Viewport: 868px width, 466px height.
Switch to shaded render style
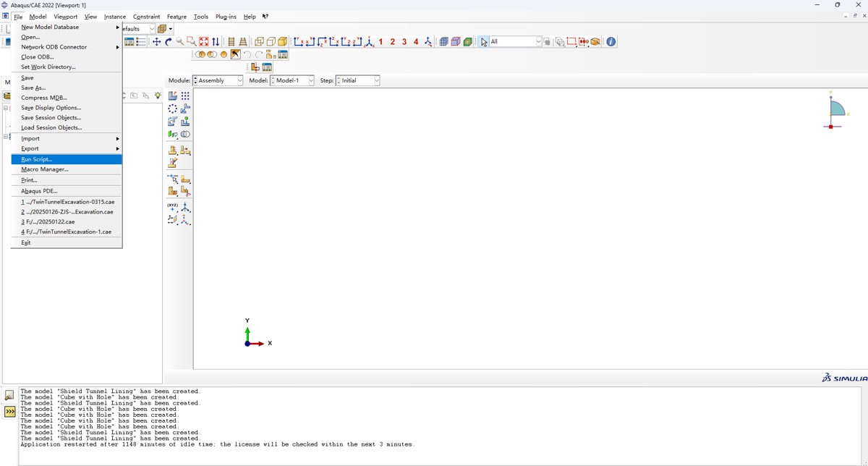(x=282, y=42)
